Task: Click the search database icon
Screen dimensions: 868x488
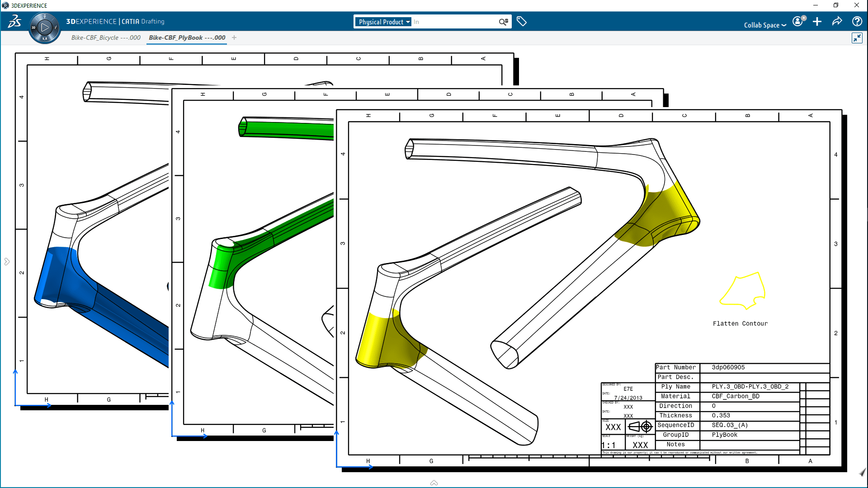Action: (x=503, y=22)
